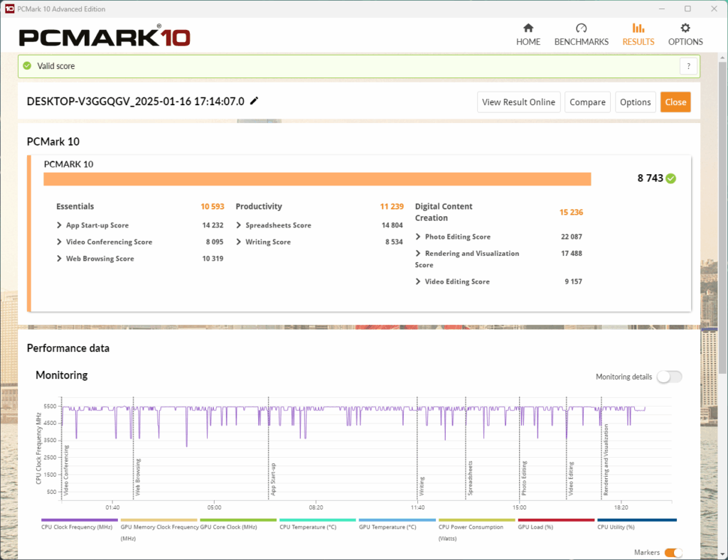Click CPU Clock Frequency legend swatch
The width and height of the screenshot is (728, 560).
(80, 520)
